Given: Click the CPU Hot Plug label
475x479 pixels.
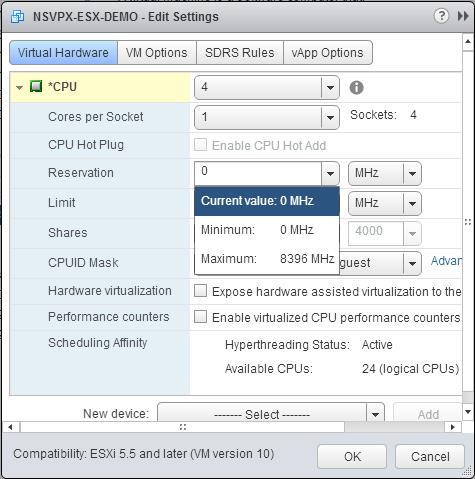Looking at the screenshot, I should pyautogui.click(x=86, y=145).
